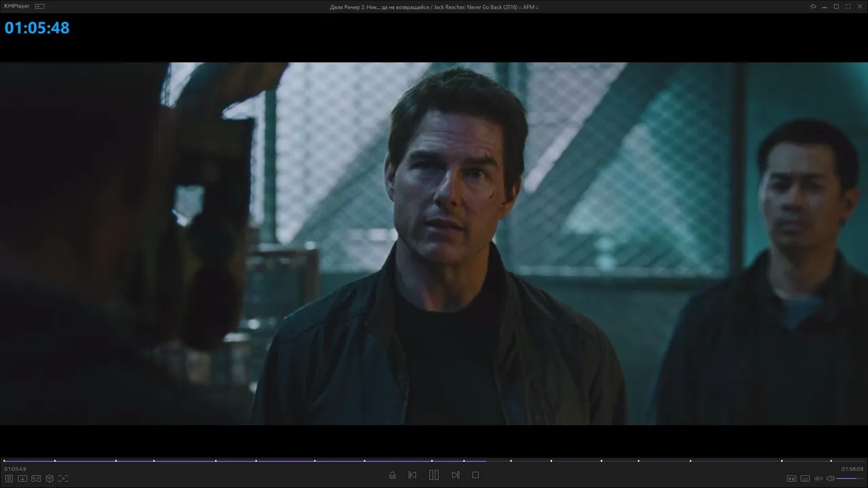Viewport: 868px width, 488px height.
Task: Close the KMPlayer window
Action: point(859,6)
